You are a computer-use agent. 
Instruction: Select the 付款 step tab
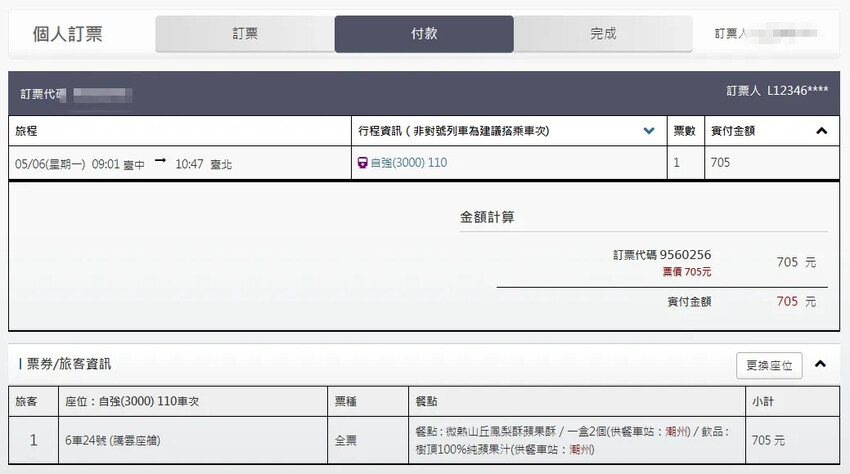point(424,34)
